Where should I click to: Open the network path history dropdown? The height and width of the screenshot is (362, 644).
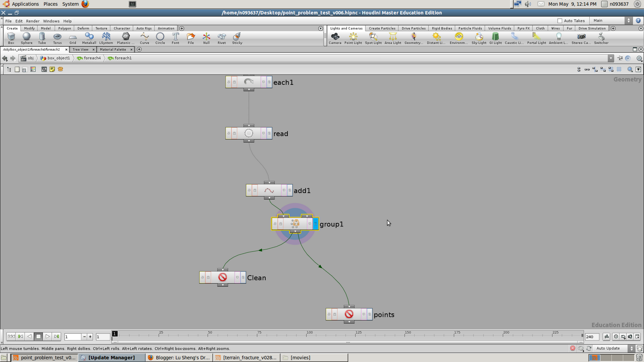[611, 58]
